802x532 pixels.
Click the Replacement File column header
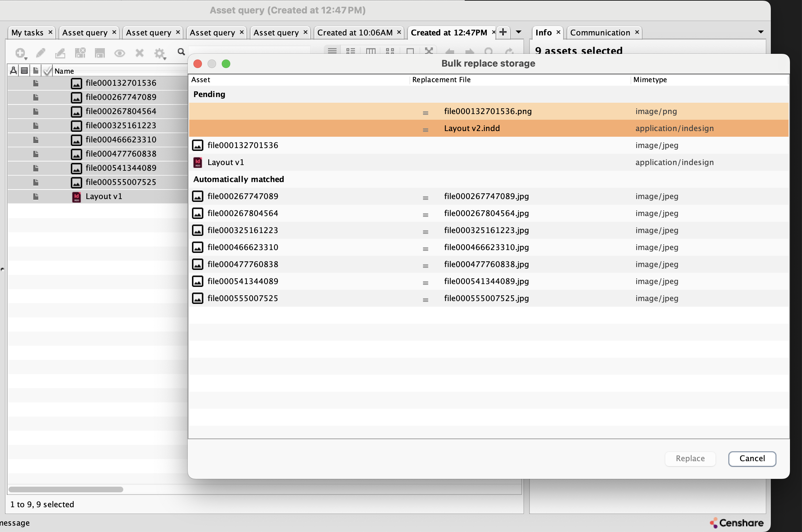tap(520, 80)
